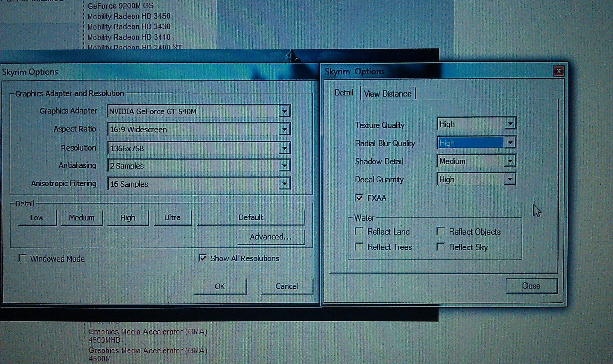Click Close in the advanced options window
This screenshot has height=364, width=613.
pos(532,286)
